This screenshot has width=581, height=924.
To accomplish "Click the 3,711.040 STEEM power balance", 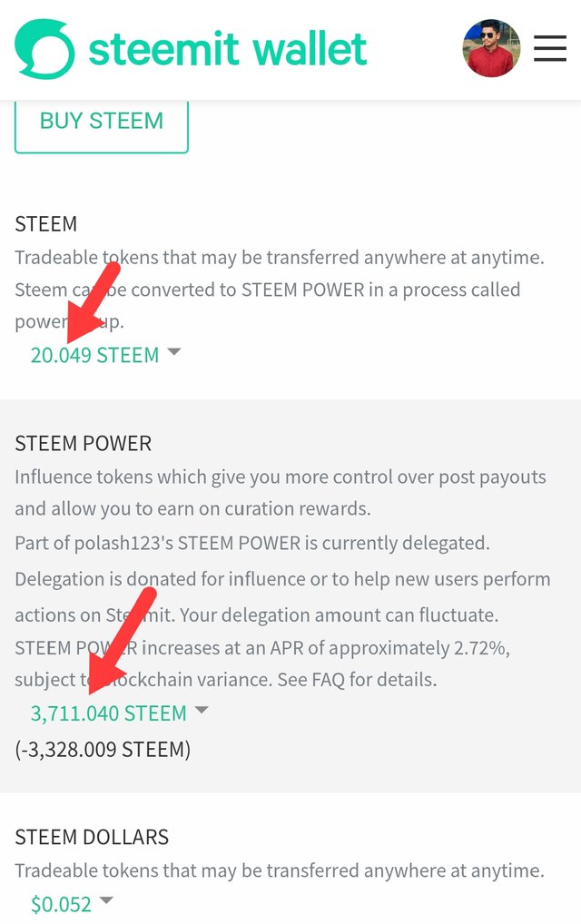I will tap(108, 713).
